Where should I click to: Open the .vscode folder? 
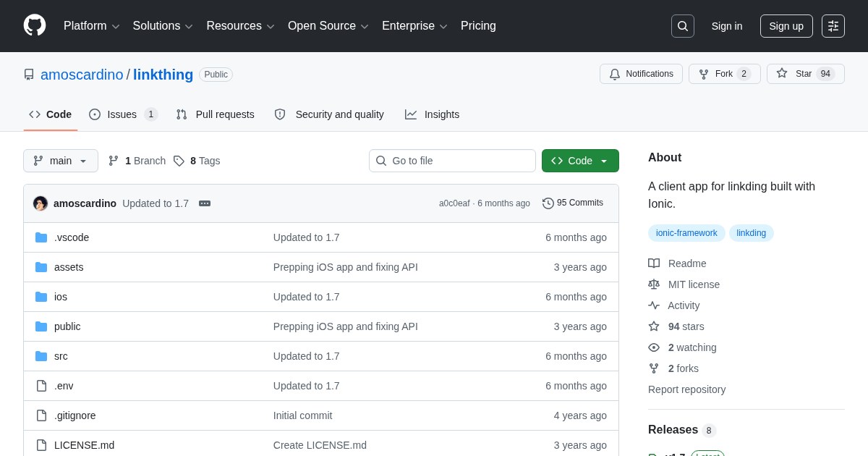72,237
